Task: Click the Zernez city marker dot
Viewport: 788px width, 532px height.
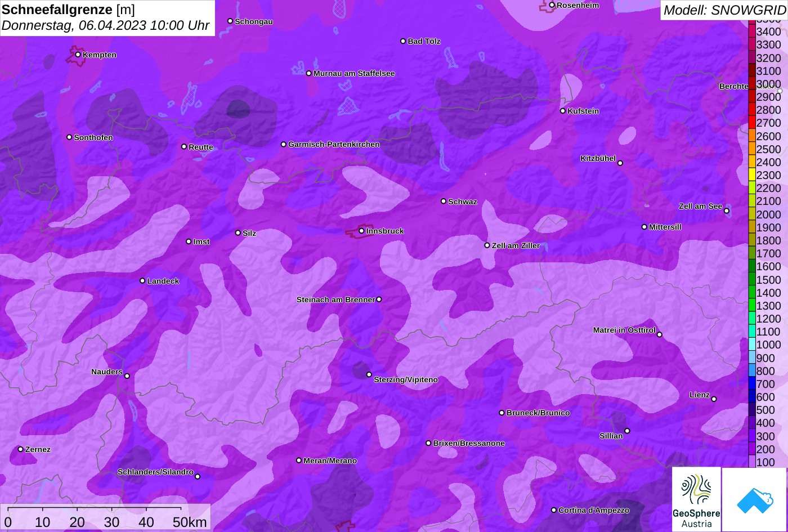Action: [x=21, y=449]
